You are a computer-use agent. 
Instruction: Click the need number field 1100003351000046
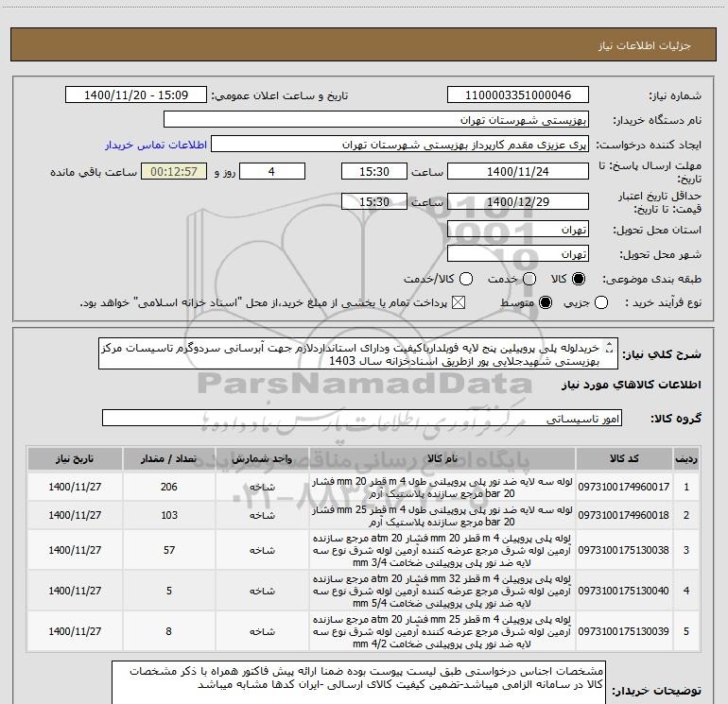(x=518, y=94)
